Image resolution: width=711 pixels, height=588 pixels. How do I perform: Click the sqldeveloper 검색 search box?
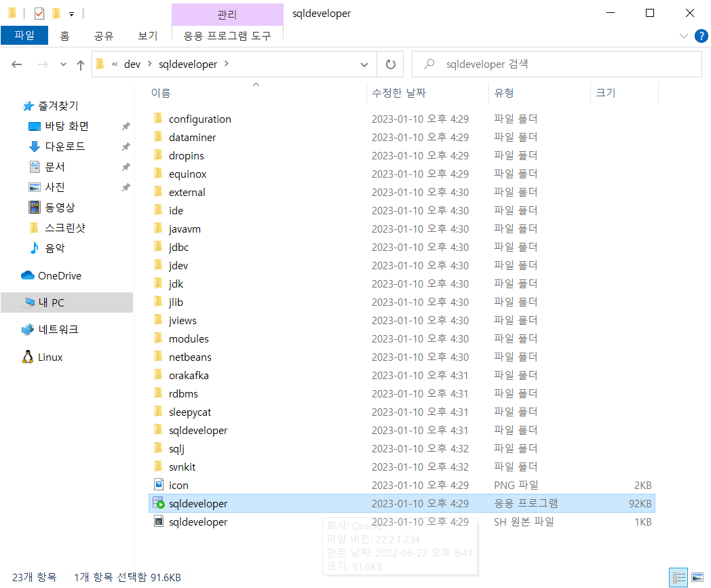[x=557, y=64]
